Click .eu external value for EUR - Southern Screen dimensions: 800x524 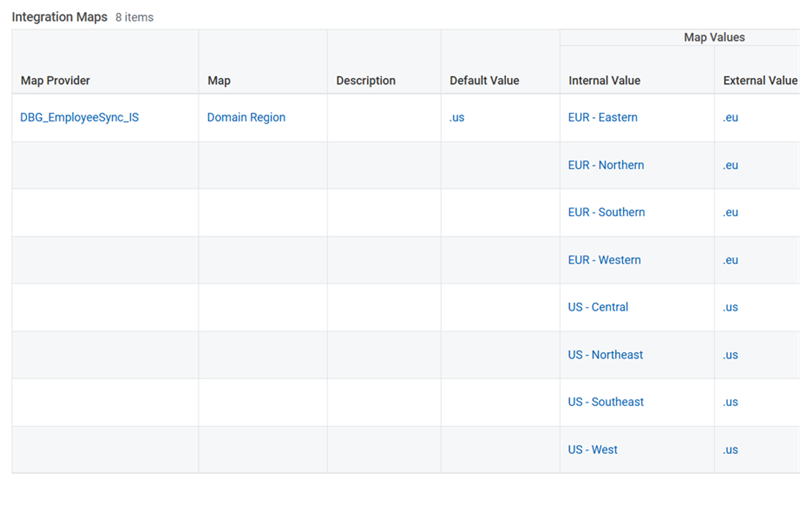pyautogui.click(x=730, y=212)
